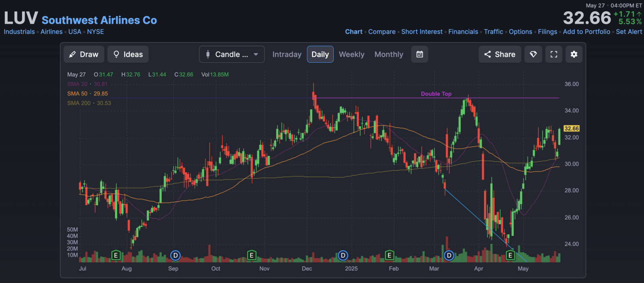The width and height of the screenshot is (644, 283).
Task: Open the Filings link
Action: pos(547,32)
